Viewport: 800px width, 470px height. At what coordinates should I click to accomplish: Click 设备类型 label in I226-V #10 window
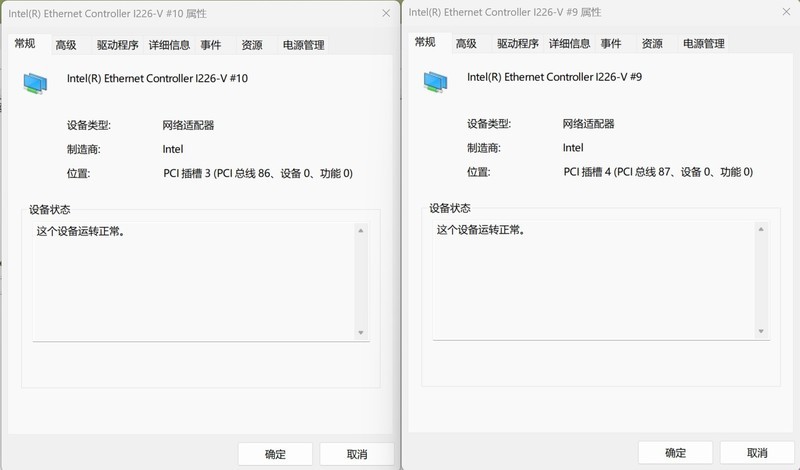[89, 125]
